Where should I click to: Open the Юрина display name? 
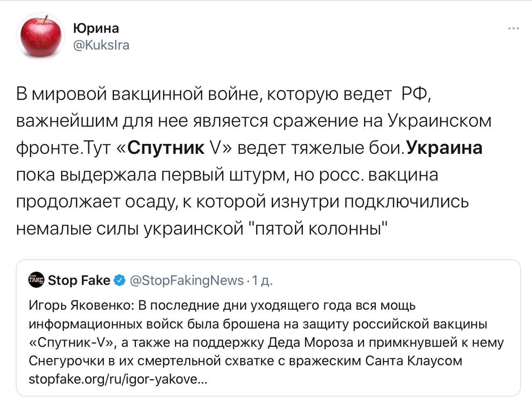coord(96,28)
